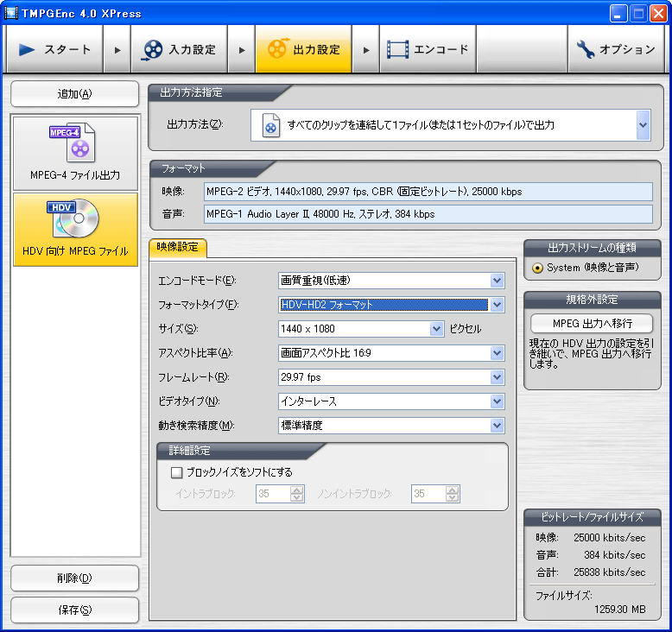
Task: Click the 映像 format summary field
Action: tap(428, 192)
